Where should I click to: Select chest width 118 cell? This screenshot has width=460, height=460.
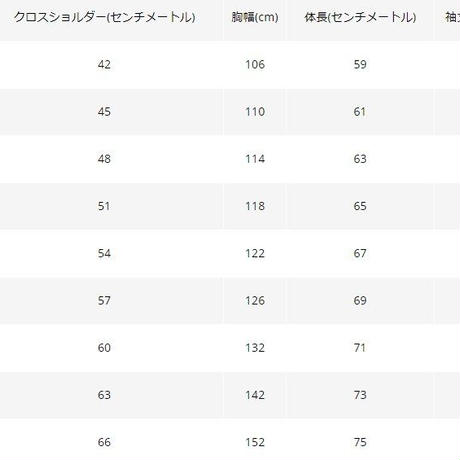coord(255,206)
